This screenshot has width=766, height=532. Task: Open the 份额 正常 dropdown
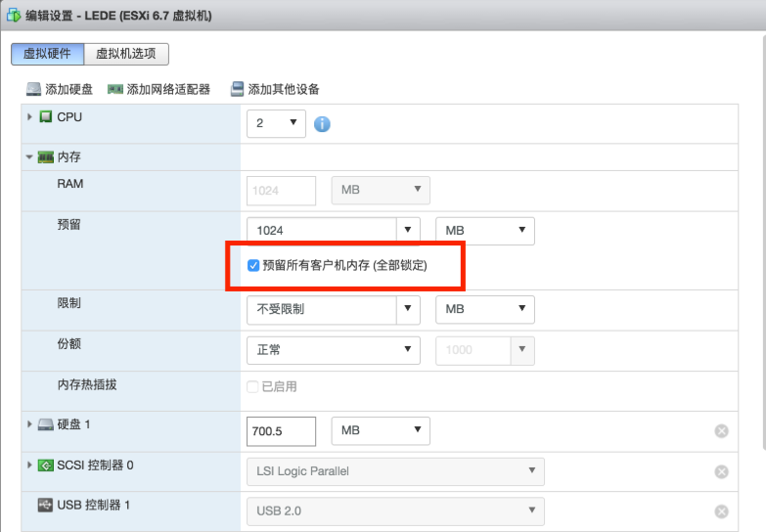(x=334, y=350)
